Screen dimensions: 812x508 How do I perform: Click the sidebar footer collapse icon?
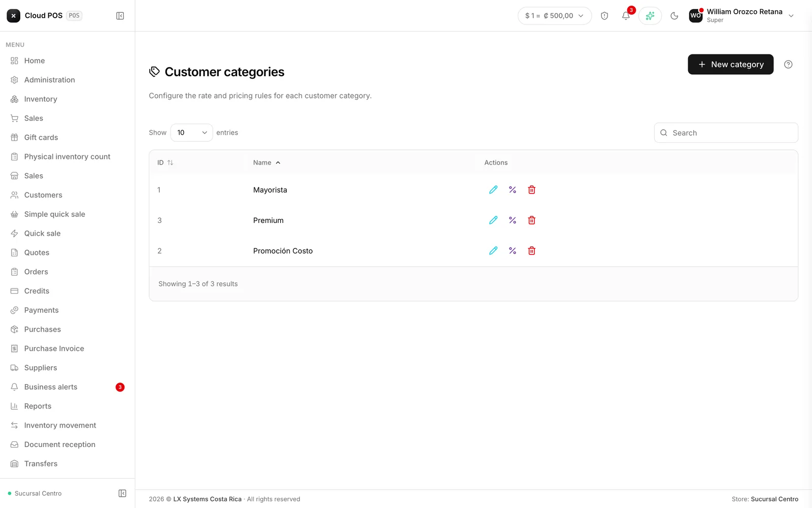click(x=122, y=493)
